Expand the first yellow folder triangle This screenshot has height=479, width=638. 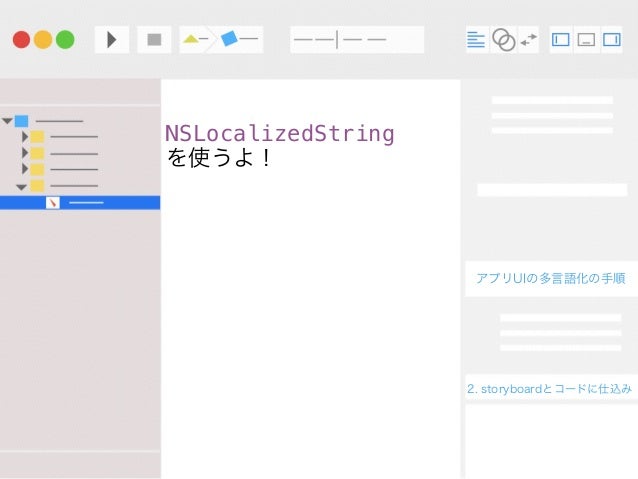(25, 137)
